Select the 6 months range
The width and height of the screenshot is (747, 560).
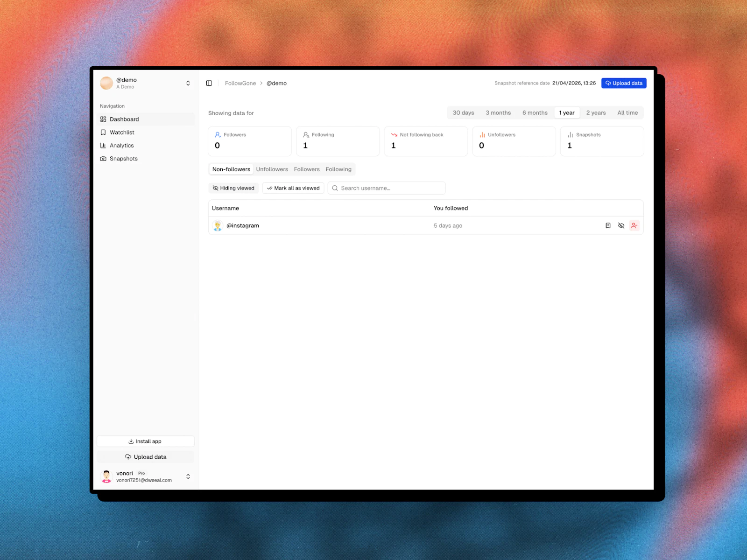tap(535, 112)
